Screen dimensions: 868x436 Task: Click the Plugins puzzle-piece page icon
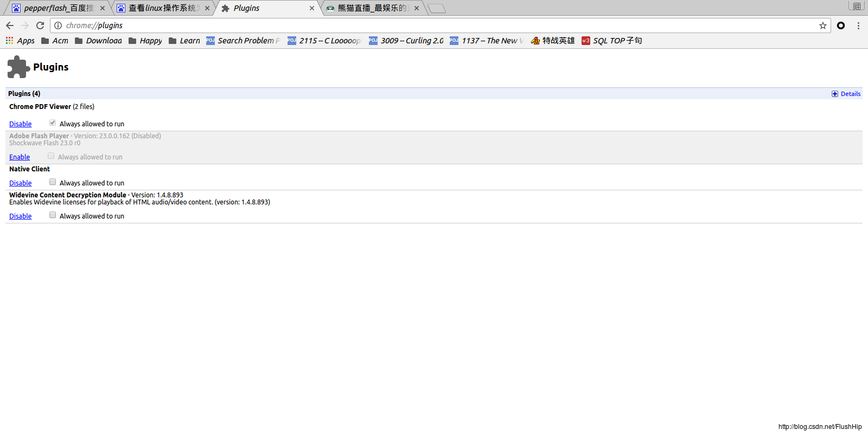coord(18,67)
